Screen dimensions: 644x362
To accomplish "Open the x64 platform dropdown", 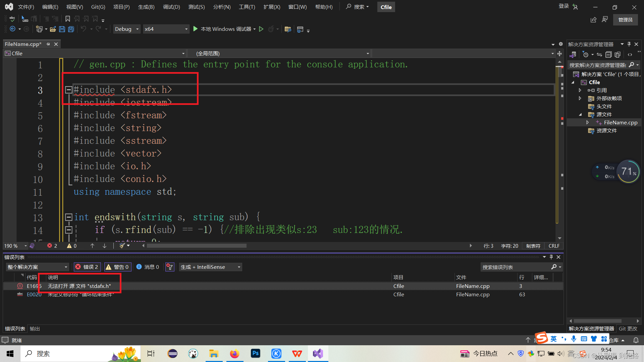I will [166, 29].
